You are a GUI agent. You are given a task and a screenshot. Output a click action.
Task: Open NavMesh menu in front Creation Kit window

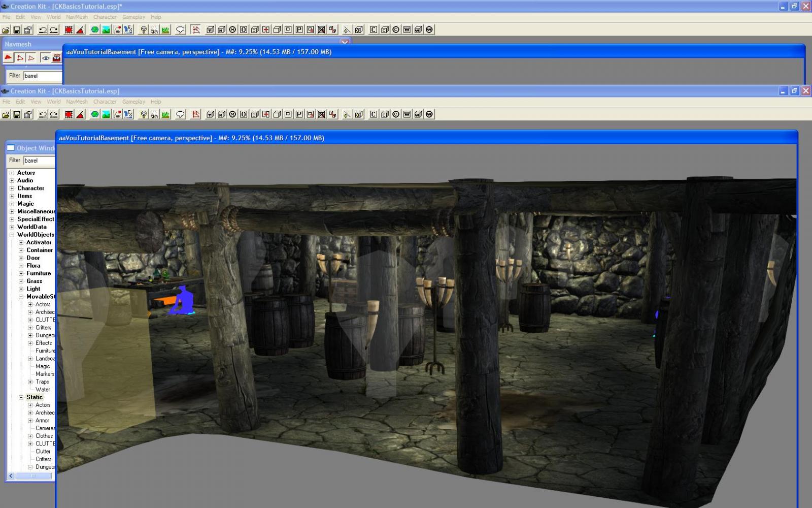[77, 102]
